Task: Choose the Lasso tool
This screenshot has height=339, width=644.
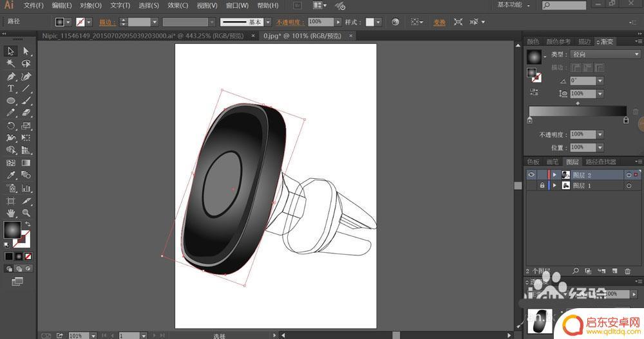Action: point(26,63)
